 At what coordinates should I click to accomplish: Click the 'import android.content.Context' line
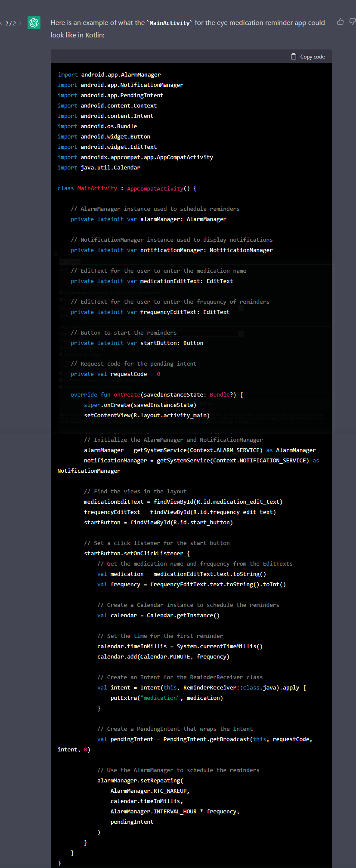pos(107,105)
